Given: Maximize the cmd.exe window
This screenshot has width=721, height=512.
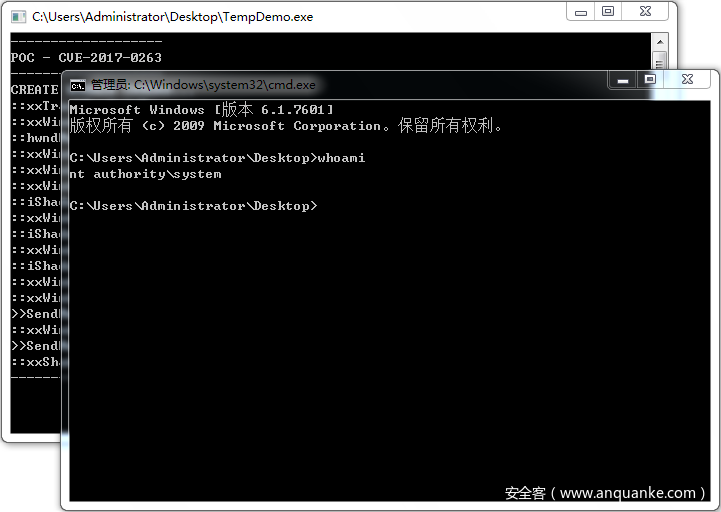Looking at the screenshot, I should (650, 80).
